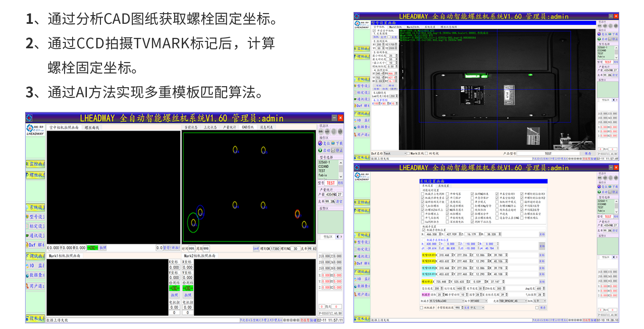644x329 pixels.
Task: Toggle 机械手上电判断 checkbox in system settings
Action: click(423, 194)
